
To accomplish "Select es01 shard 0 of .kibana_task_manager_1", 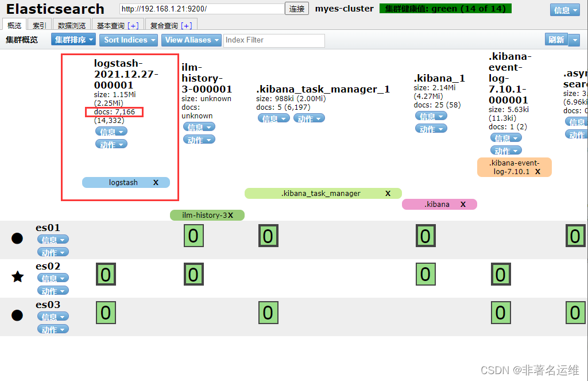I will click(x=268, y=236).
